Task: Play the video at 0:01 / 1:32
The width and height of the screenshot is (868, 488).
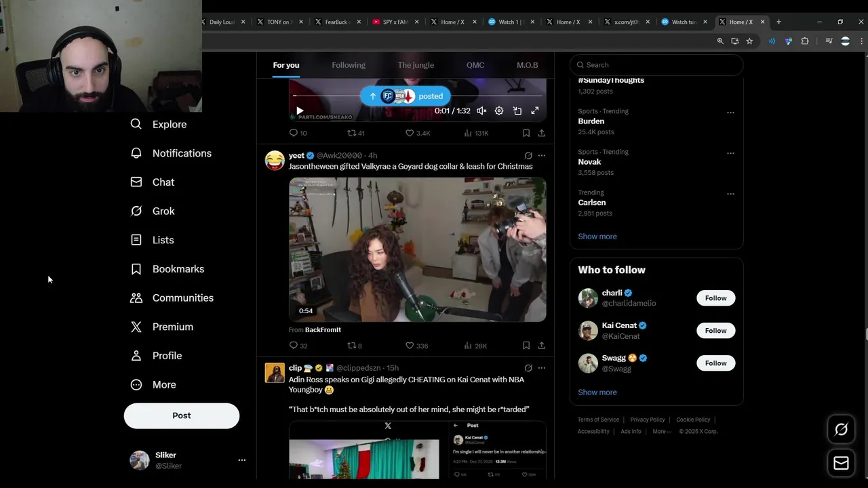Action: 300,110
